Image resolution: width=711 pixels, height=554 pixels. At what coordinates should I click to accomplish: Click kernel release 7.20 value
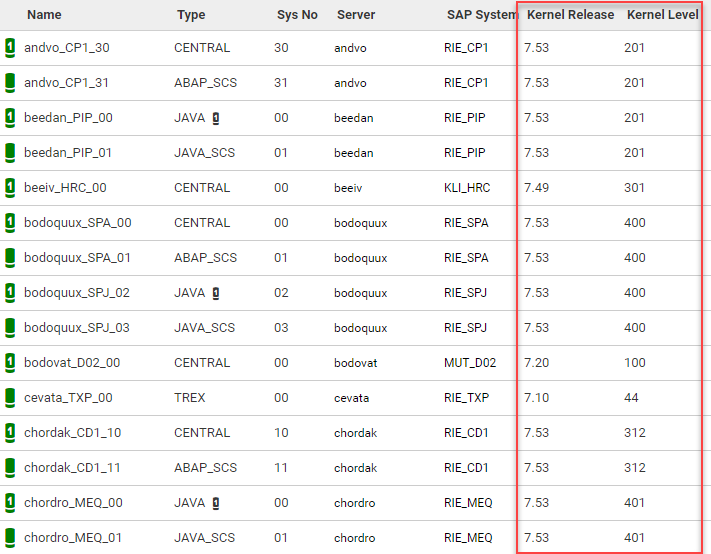tap(536, 362)
